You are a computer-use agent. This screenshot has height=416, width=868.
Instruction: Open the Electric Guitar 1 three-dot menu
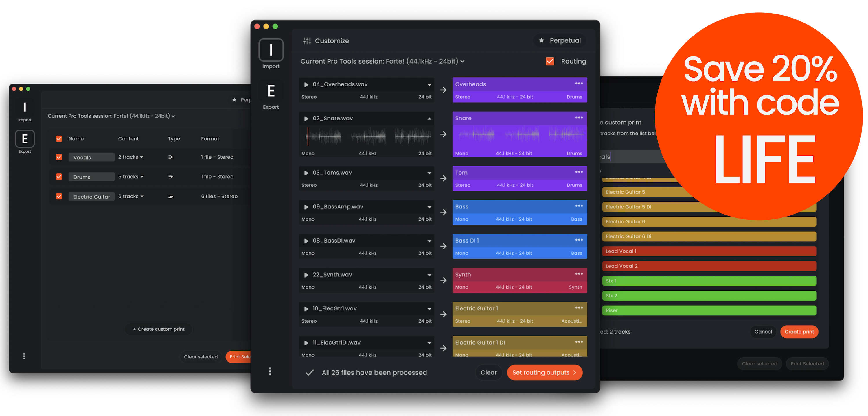click(579, 308)
